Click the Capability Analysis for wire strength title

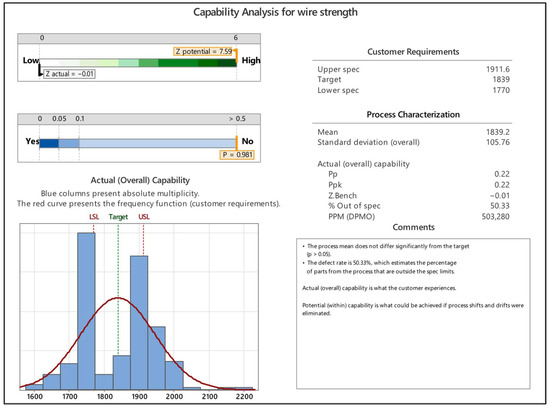pos(275,12)
